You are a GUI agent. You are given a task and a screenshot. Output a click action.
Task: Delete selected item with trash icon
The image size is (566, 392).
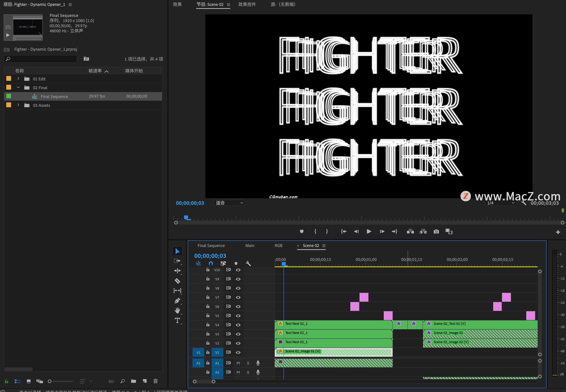pyautogui.click(x=156, y=381)
